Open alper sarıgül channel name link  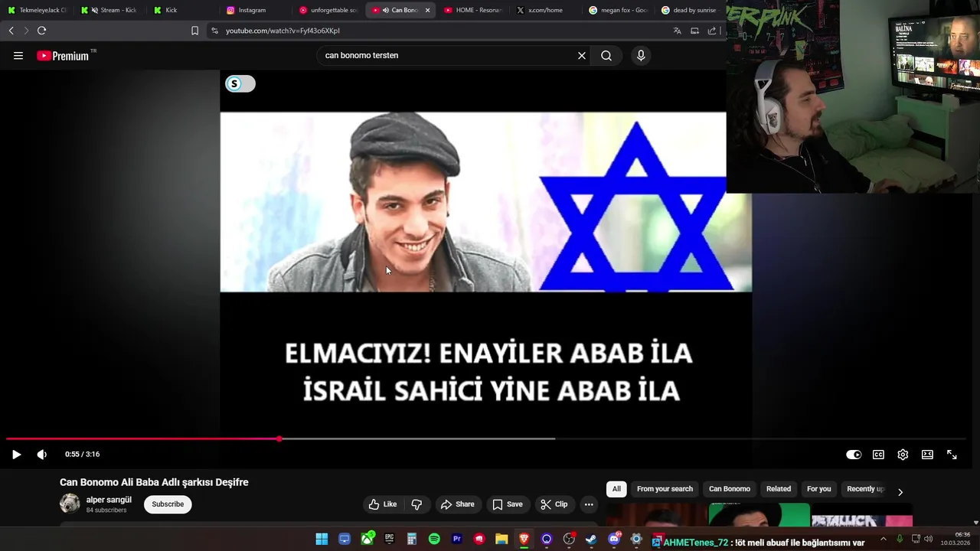109,500
